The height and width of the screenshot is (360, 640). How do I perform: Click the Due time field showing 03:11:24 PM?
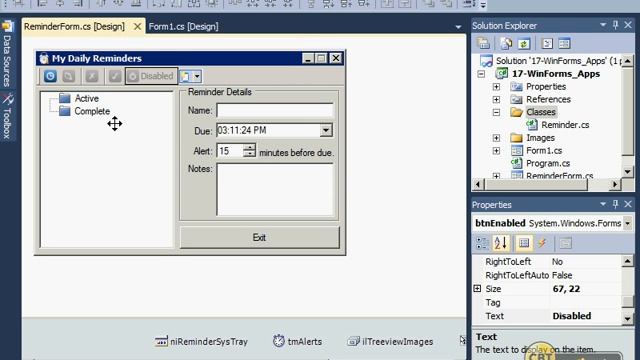(268, 130)
